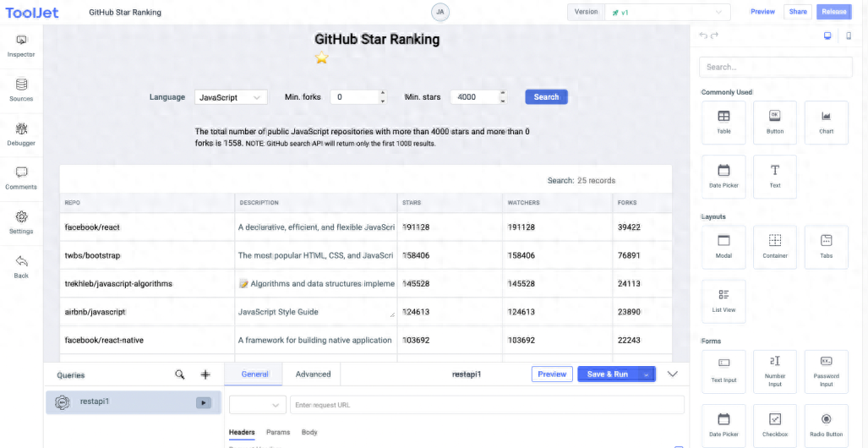Add a new query with plus icon

[x=205, y=375]
